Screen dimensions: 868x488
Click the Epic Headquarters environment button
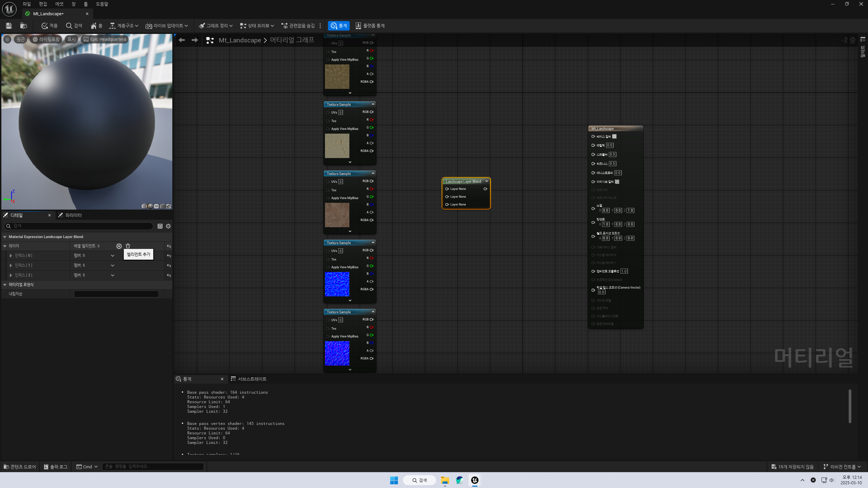[105, 39]
